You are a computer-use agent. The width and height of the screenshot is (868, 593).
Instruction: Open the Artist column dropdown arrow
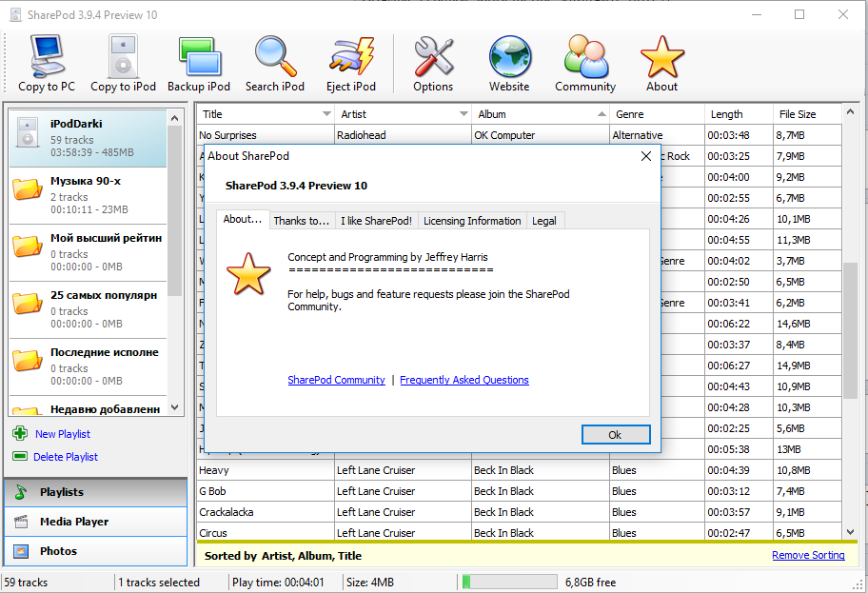(463, 114)
